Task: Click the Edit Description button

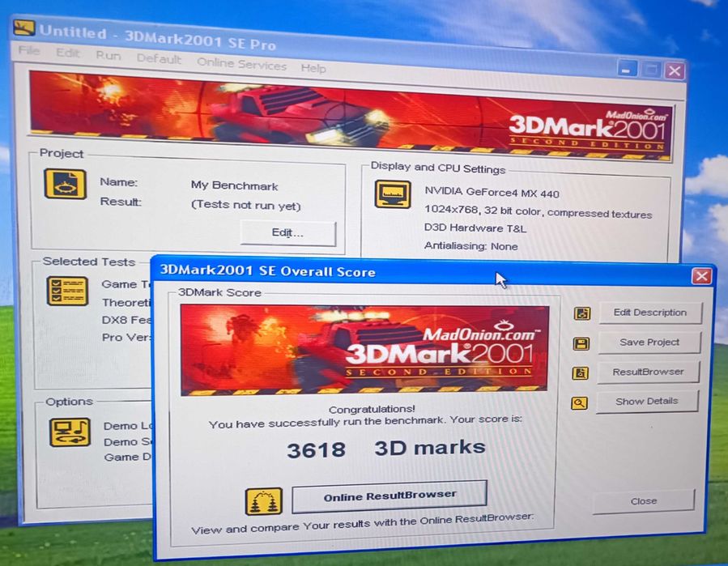Action: pos(650,313)
